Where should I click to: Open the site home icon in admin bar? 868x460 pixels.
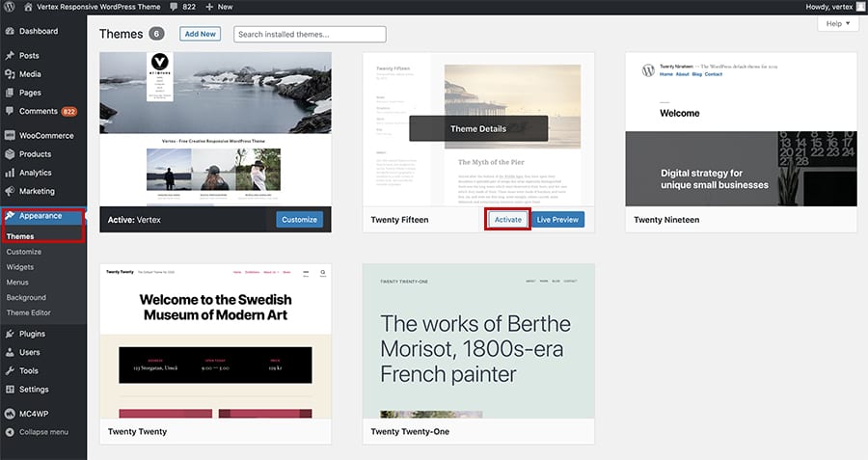(x=28, y=7)
